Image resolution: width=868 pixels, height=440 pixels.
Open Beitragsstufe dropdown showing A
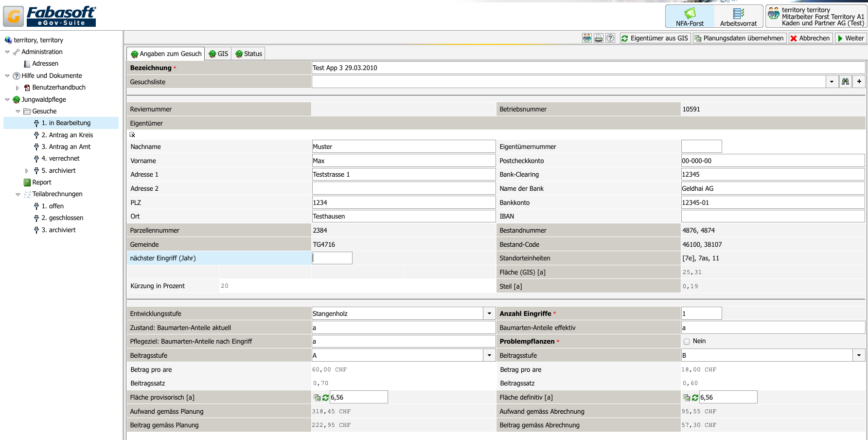[490, 355]
